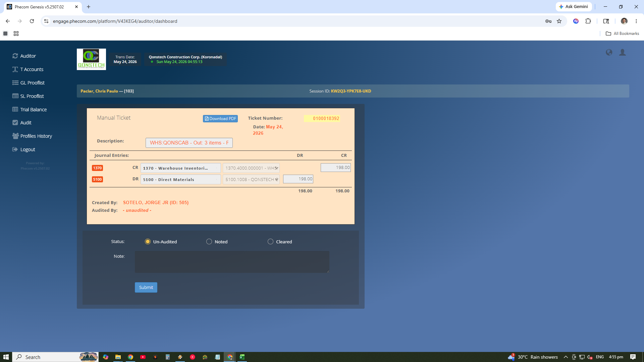Select Cleared status radio

tap(270, 242)
